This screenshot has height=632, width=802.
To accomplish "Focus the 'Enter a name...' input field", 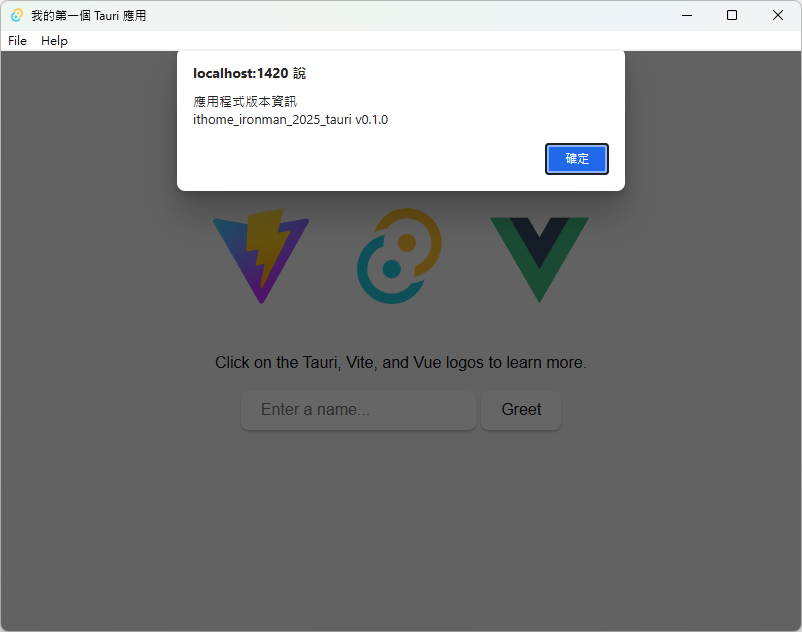I will point(358,410).
